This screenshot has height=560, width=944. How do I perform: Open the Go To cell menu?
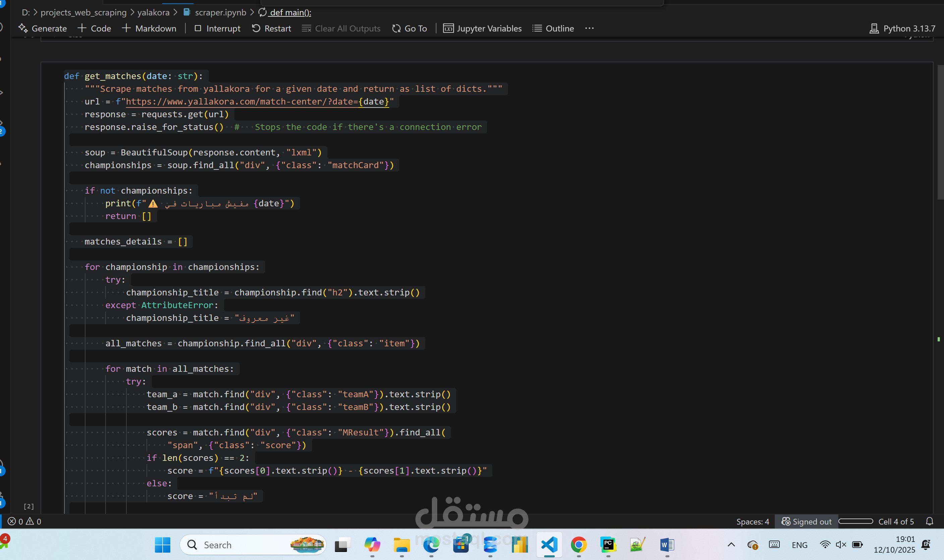410,28
